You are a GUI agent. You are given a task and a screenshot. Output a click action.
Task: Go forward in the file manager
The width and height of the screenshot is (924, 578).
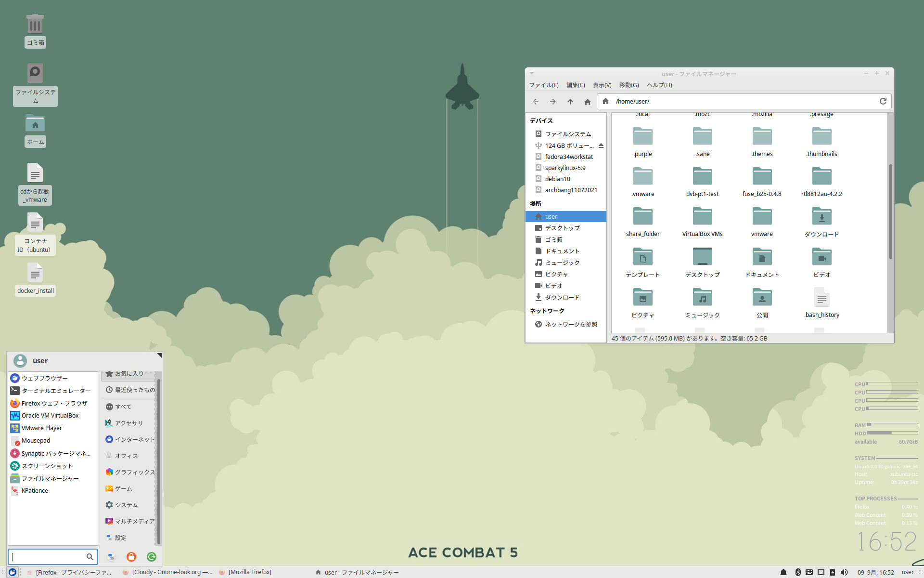[552, 102]
